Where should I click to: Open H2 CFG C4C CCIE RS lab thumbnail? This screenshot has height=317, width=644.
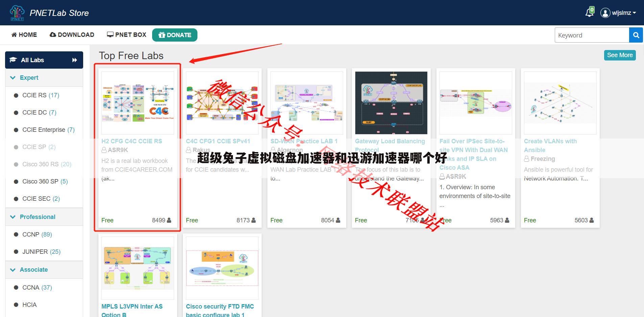pos(138,103)
